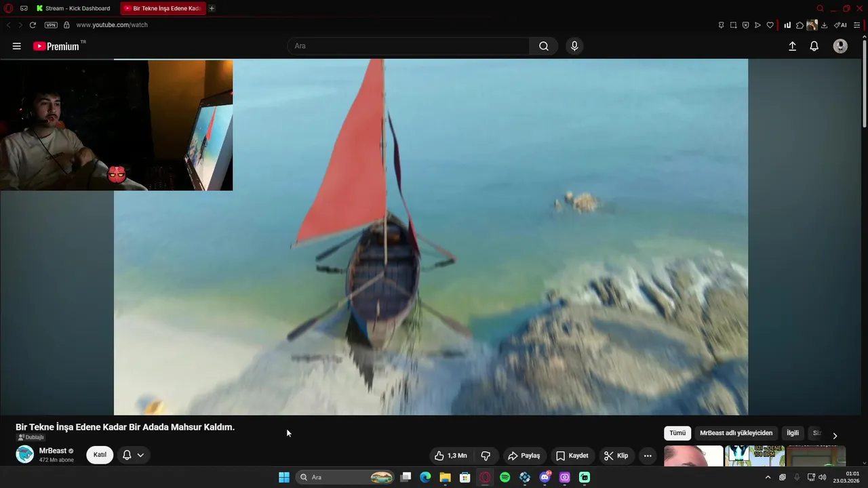Open the AI sparkle button
This screenshot has height=488, width=868.
840,25
